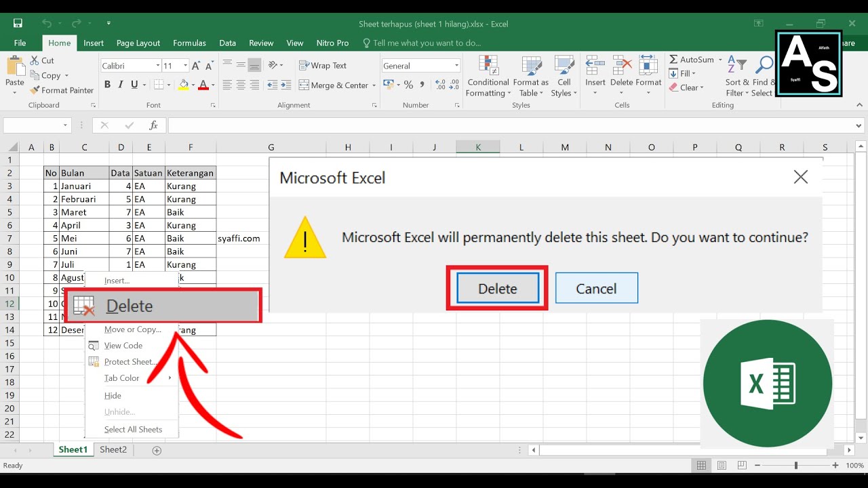Toggle bottom vertical alignment button
868x488 pixels.
coord(254,65)
